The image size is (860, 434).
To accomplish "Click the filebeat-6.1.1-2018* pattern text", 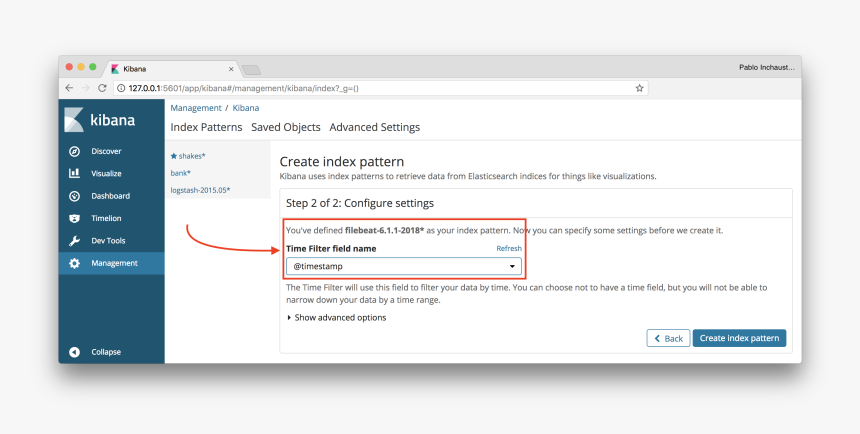I will point(384,230).
